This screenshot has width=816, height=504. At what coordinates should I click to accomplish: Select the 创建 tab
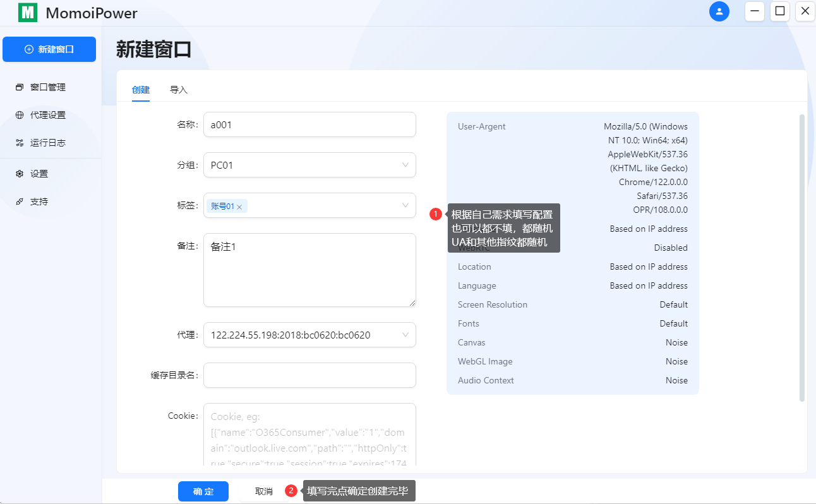[140, 90]
